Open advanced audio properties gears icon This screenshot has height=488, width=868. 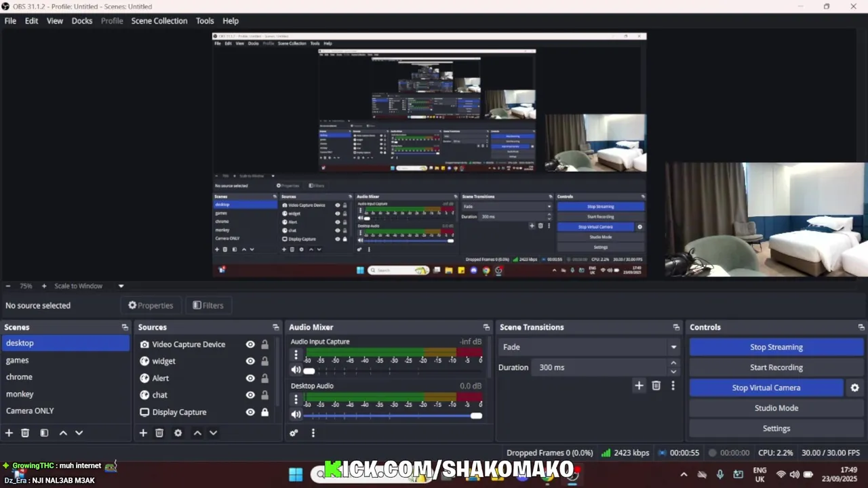(294, 433)
